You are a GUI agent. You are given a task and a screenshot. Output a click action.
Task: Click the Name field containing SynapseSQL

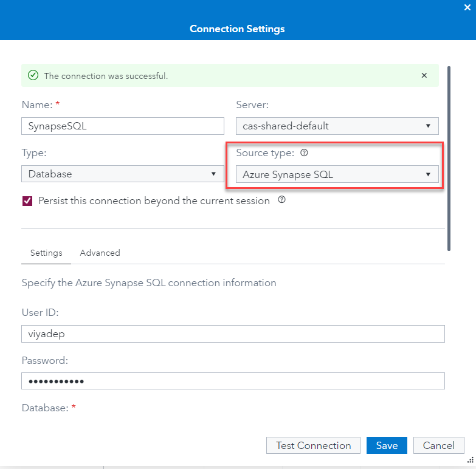(123, 126)
